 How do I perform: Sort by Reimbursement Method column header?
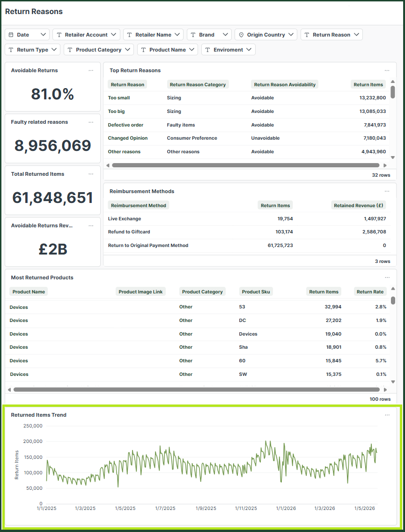pos(138,206)
